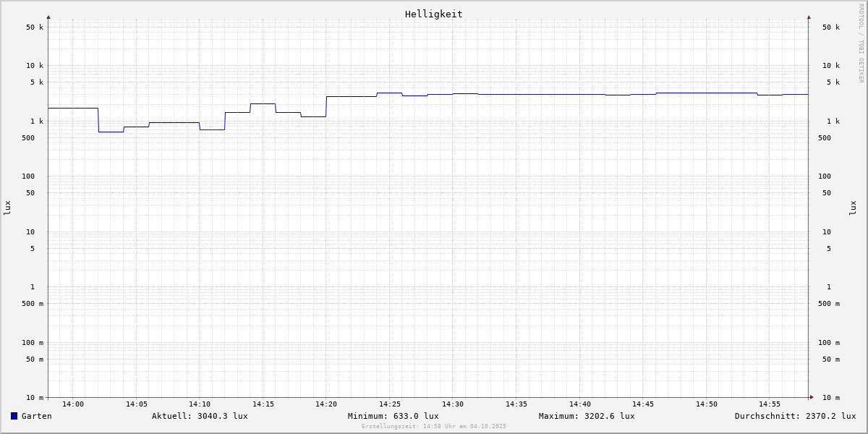868x434 pixels.
Task: Click the 10 m label on right axis
Action: pos(831,398)
